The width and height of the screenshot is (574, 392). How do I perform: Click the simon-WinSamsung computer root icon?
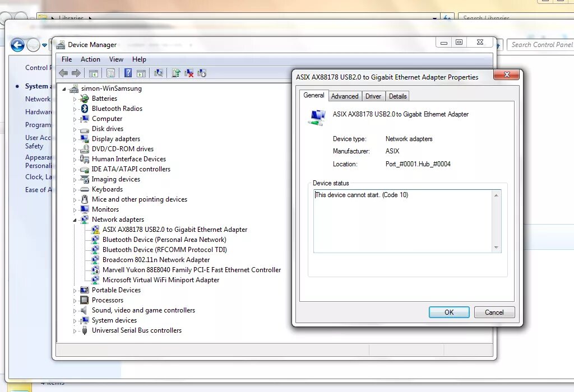pos(74,88)
